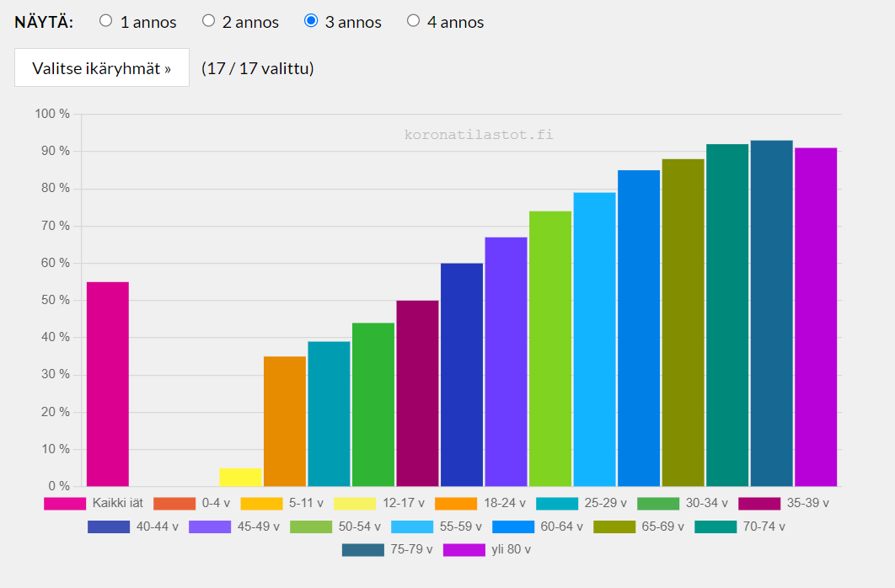This screenshot has width=895, height=588.
Task: Toggle the 70-74 v legend swatch
Action: (715, 527)
